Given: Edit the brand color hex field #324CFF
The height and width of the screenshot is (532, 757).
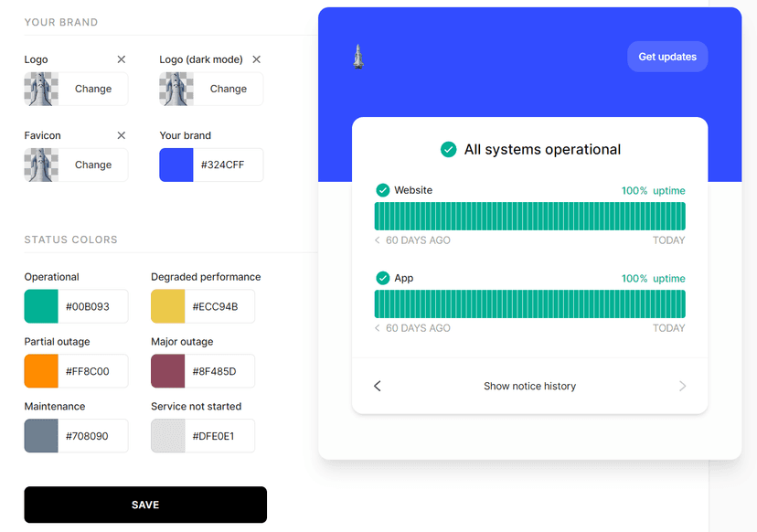Looking at the screenshot, I should (229, 165).
